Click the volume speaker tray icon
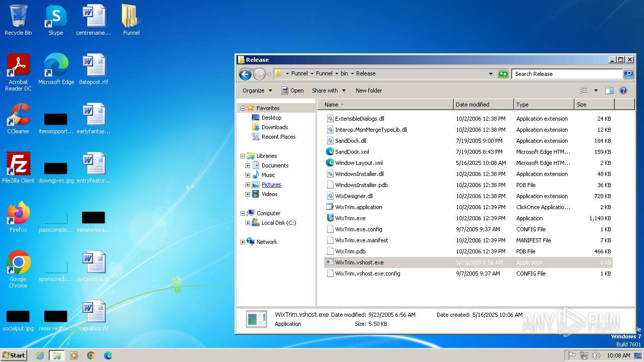Screen dimensions: 644x362 pos(596,355)
